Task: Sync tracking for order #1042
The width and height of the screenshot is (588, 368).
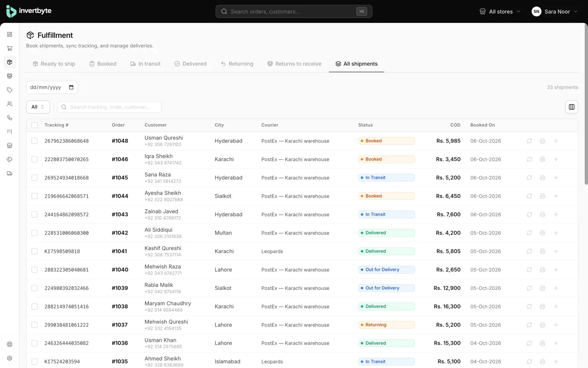Action: point(529,233)
